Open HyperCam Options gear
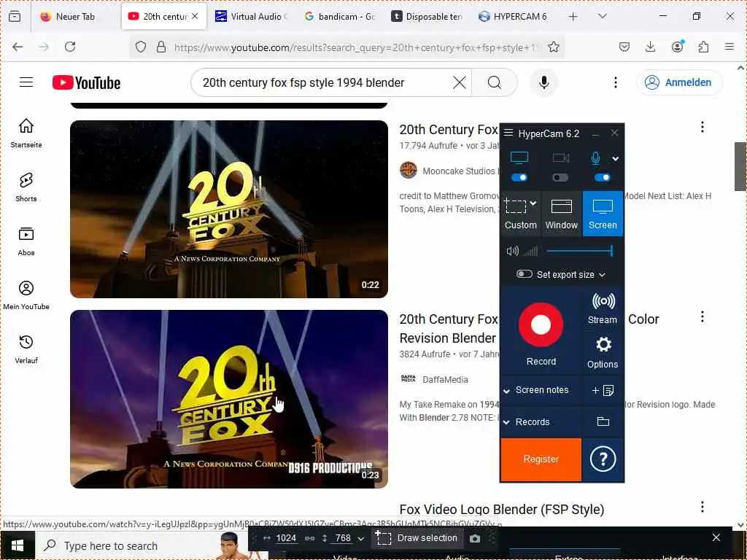This screenshot has width=747, height=560. (603, 352)
